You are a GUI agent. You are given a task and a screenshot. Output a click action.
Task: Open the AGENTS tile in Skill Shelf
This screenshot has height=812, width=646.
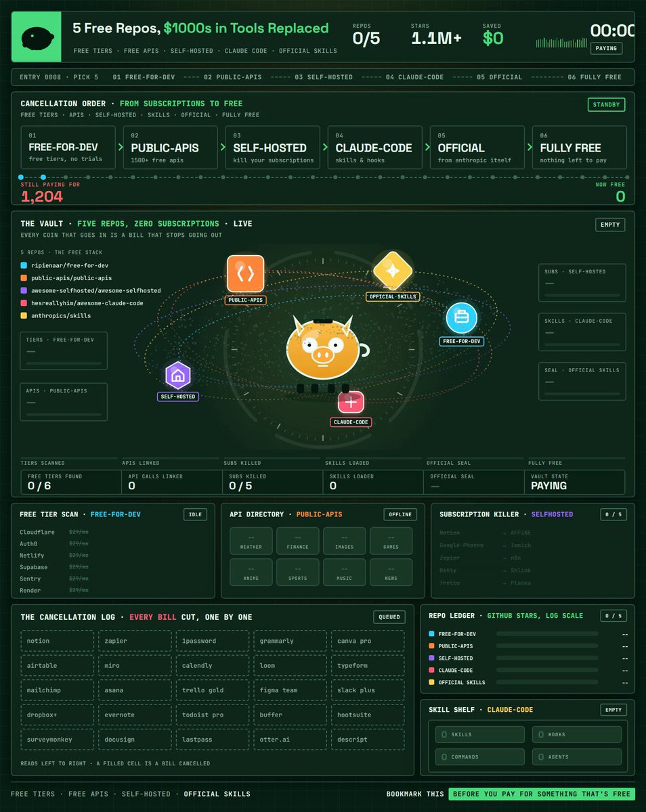coord(577,757)
